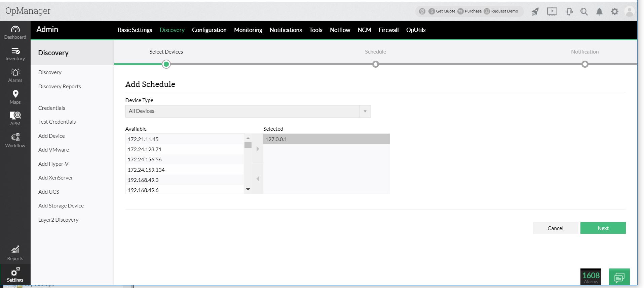The image size is (644, 288).
Task: Open the Credentials page
Action: (x=52, y=108)
